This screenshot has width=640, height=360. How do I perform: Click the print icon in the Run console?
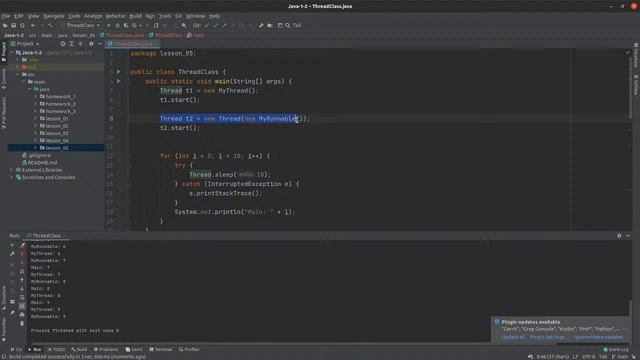(22, 315)
